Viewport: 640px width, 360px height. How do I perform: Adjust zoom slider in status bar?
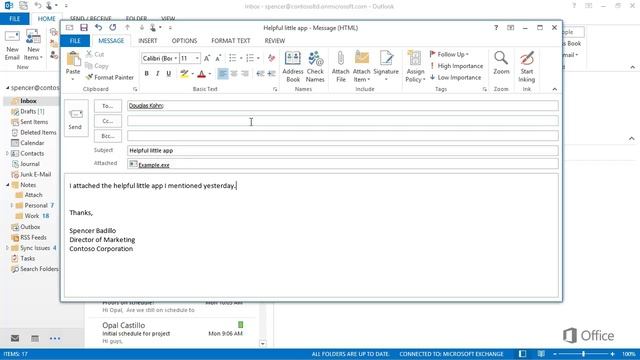(x=583, y=354)
